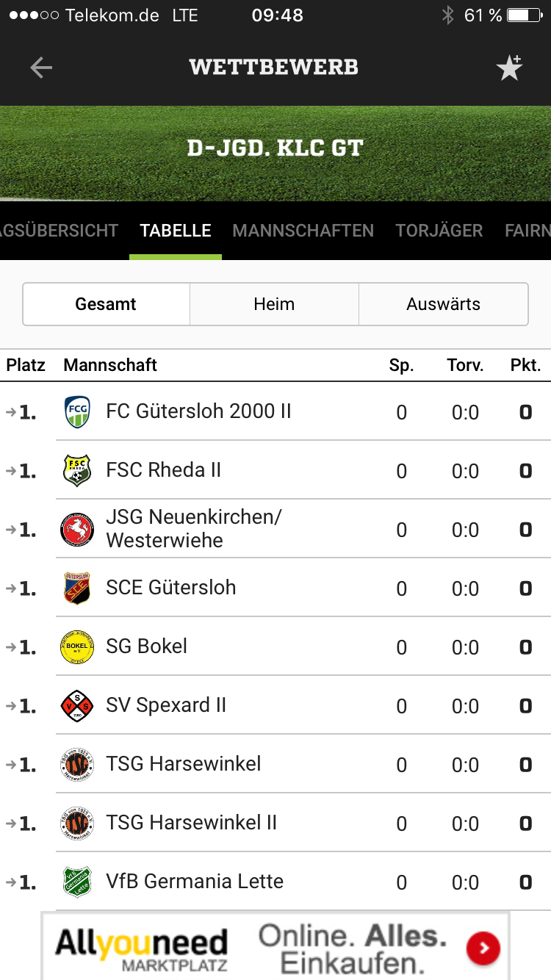Open the TSG Harsewinkel team name
Screen dimensions: 551x980
(184, 764)
